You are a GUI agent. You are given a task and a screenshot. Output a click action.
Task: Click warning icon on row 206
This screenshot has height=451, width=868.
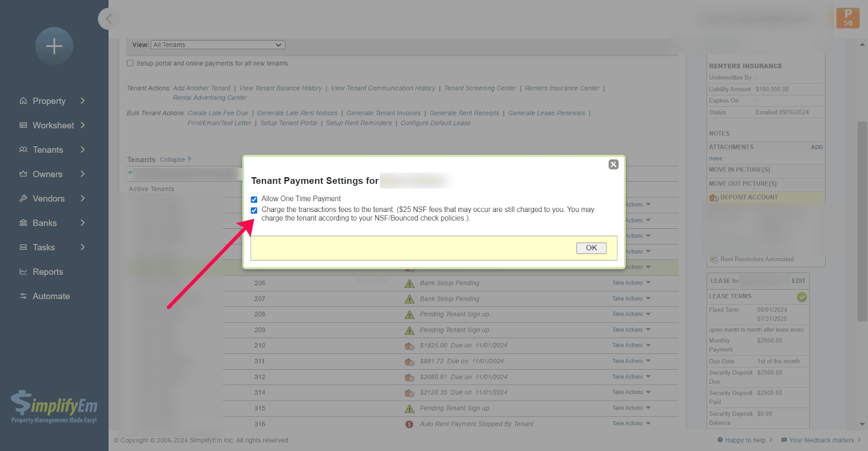tap(410, 284)
